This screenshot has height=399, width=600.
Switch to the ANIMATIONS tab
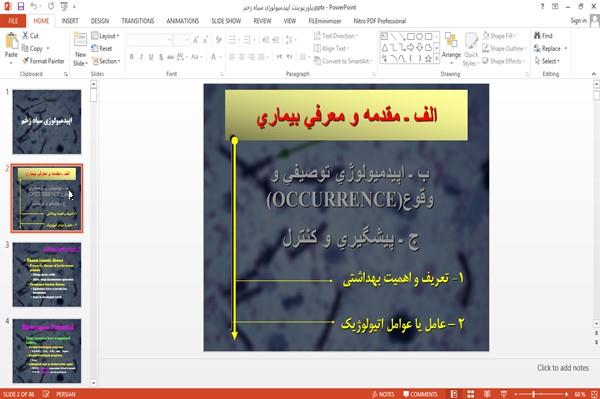click(183, 21)
